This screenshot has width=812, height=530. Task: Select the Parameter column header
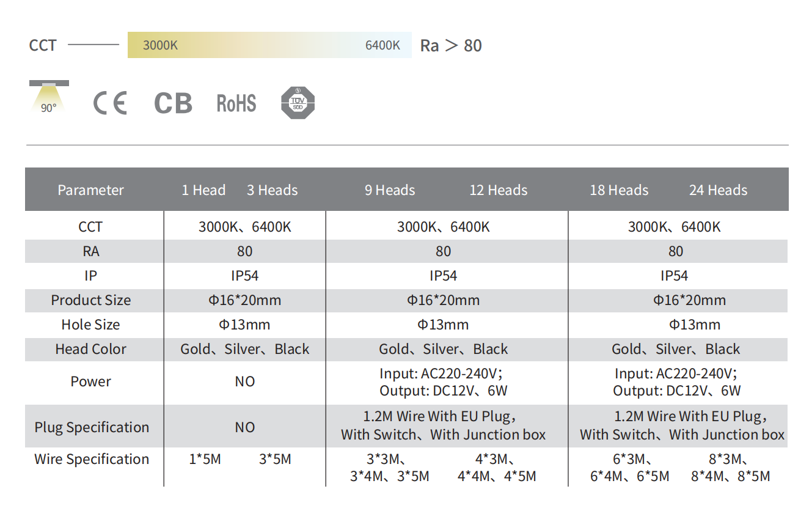[91, 190]
